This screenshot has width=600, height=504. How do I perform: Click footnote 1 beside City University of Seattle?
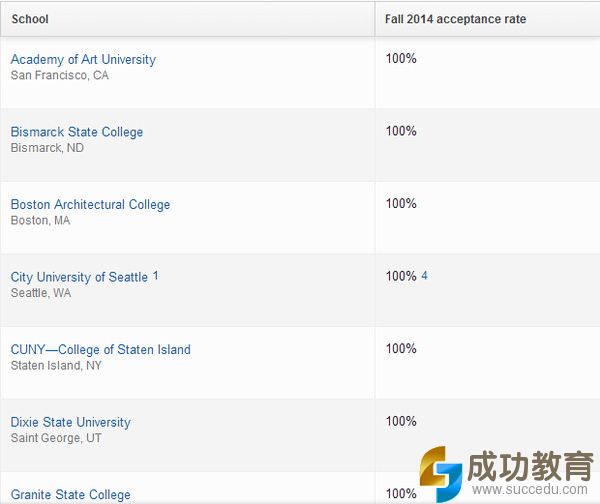[156, 276]
